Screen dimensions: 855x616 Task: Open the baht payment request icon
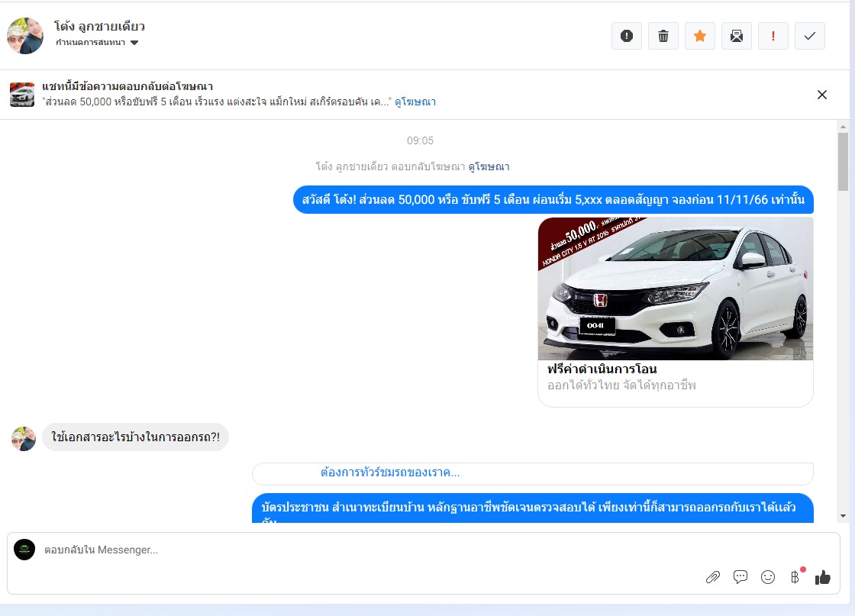[x=795, y=577]
